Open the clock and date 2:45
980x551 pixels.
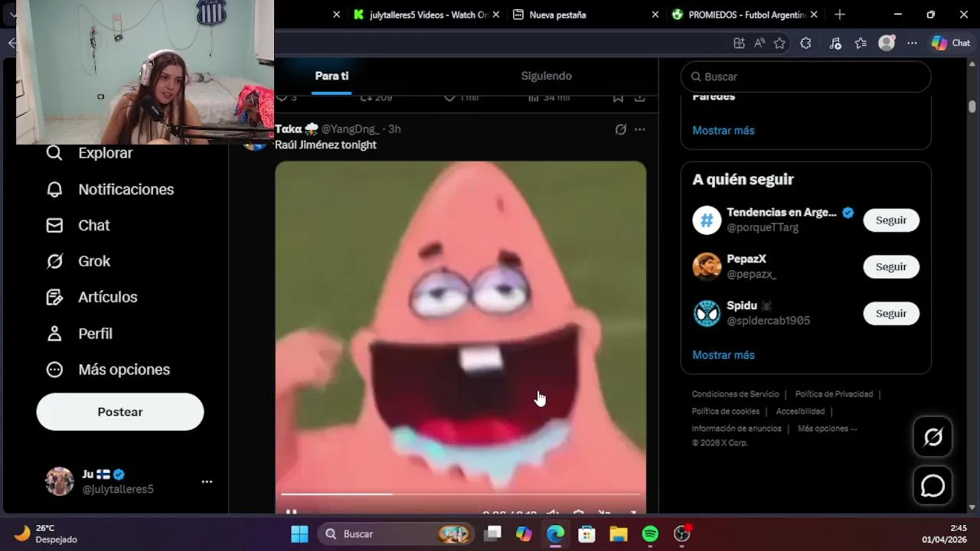pyautogui.click(x=944, y=533)
